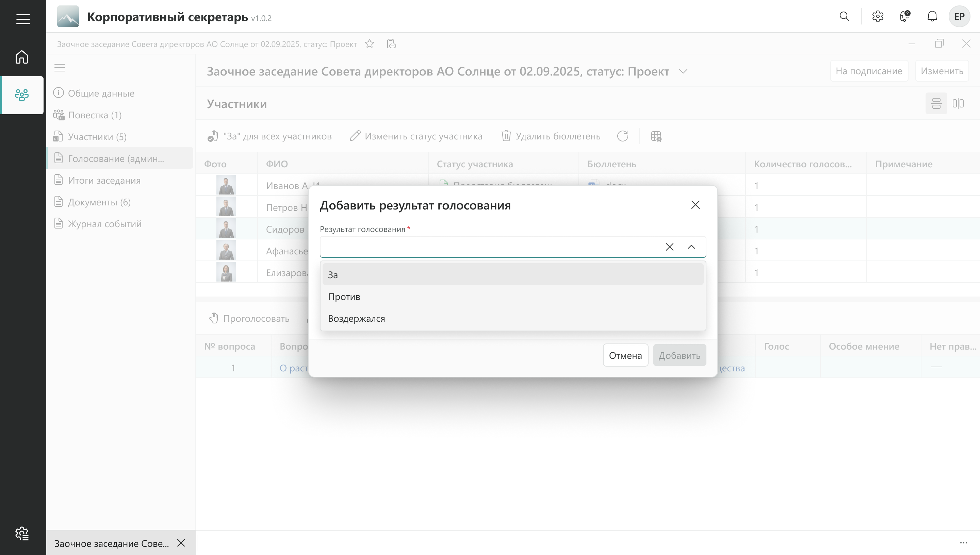Switch to side-by-side layout view
980x555 pixels.
click(958, 103)
